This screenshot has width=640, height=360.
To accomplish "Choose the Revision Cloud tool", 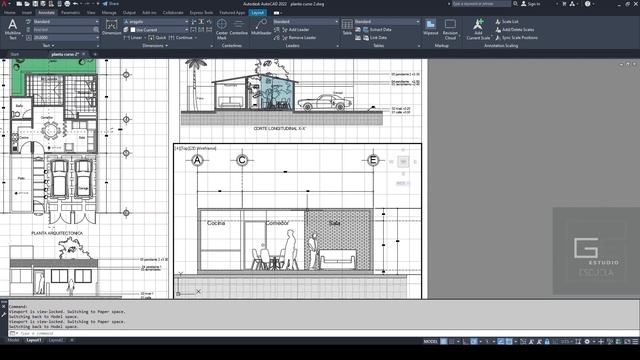I will [x=450, y=29].
